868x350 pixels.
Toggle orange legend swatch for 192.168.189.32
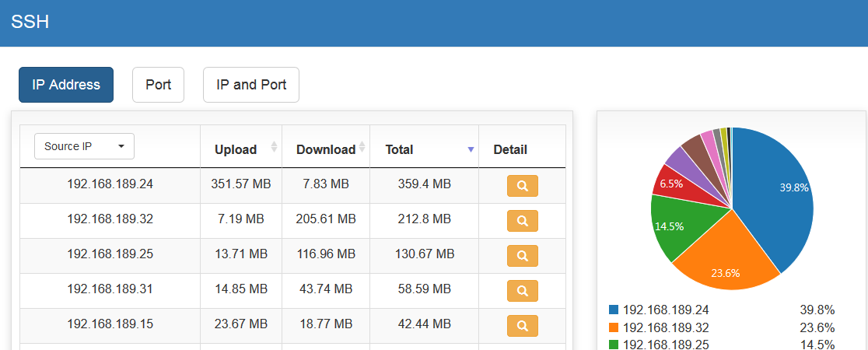click(x=614, y=327)
